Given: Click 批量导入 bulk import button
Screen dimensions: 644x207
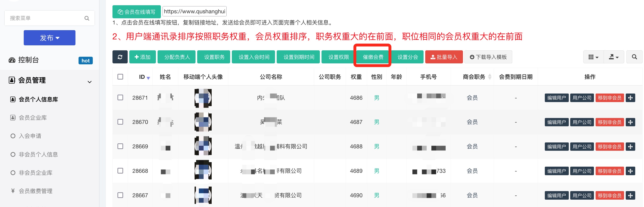Looking at the screenshot, I should click(x=444, y=57).
